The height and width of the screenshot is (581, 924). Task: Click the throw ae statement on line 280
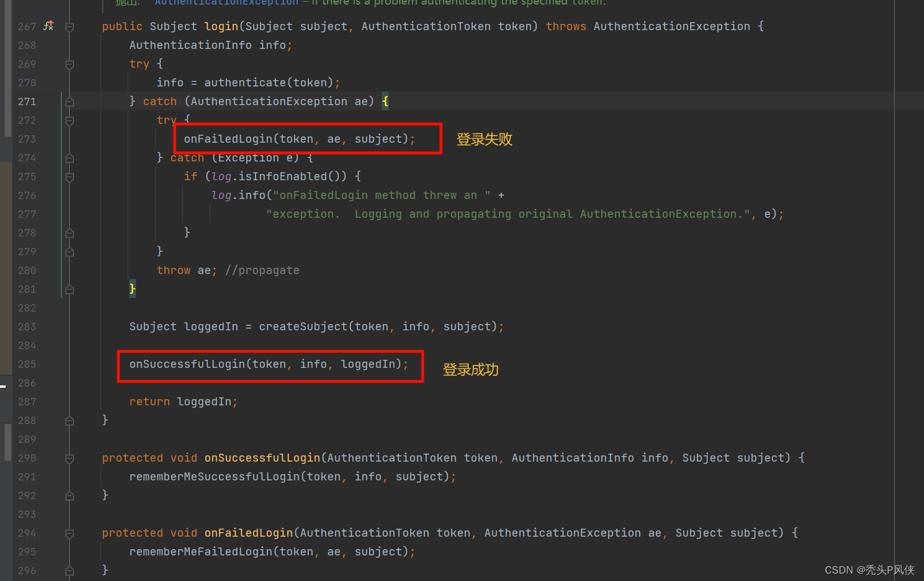click(187, 270)
